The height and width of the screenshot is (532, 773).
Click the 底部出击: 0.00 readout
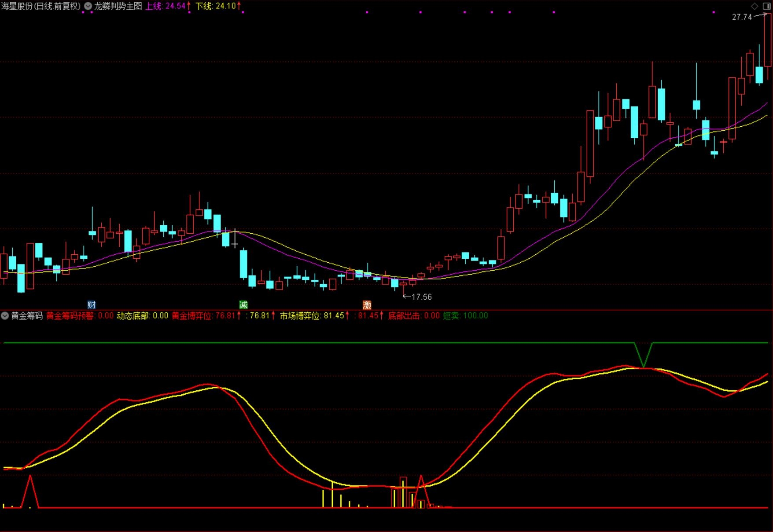(414, 316)
